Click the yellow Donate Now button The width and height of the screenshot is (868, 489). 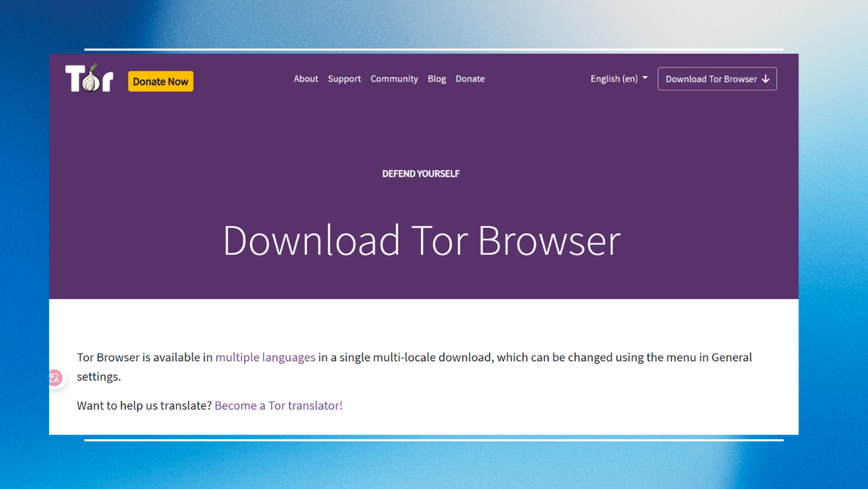click(160, 81)
